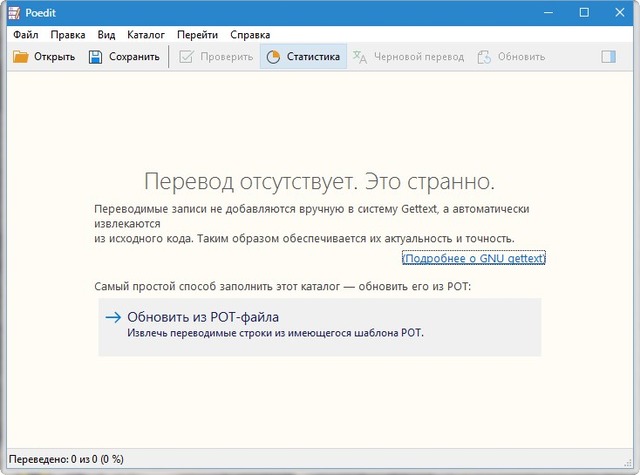This screenshot has width=640, height=475.
Task: Click the arrow icon beside Обновить из POT-файла
Action: [113, 317]
